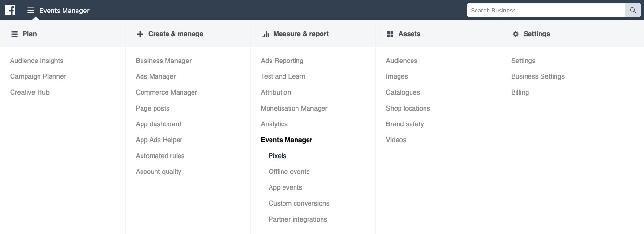Open Business Manager

(x=164, y=61)
